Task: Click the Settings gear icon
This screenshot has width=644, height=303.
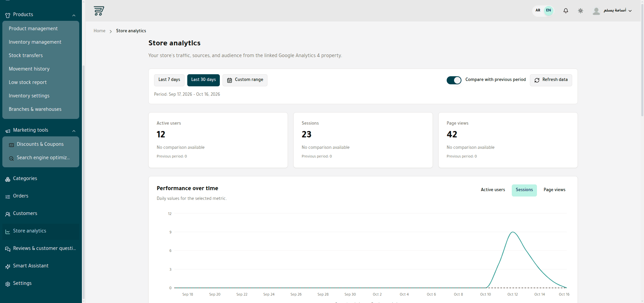Action: [8, 284]
